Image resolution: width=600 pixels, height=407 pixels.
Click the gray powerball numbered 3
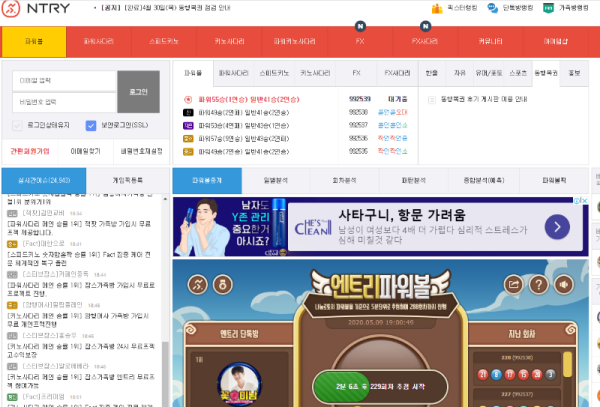[x=550, y=374]
